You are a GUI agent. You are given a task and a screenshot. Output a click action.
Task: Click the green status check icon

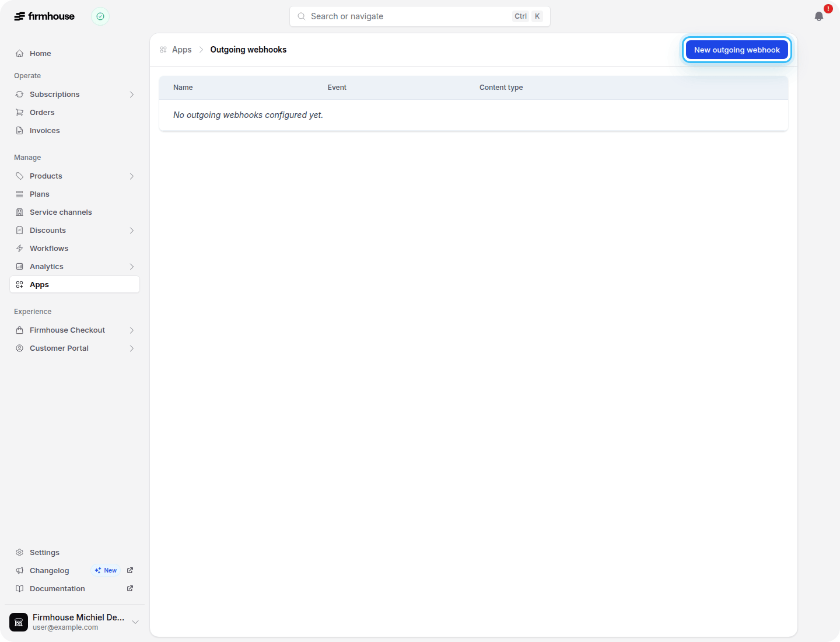point(100,16)
